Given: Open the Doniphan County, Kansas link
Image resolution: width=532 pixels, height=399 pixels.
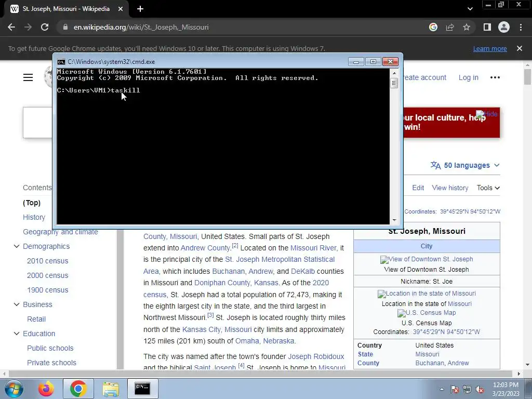Looking at the screenshot, I should [x=236, y=283].
